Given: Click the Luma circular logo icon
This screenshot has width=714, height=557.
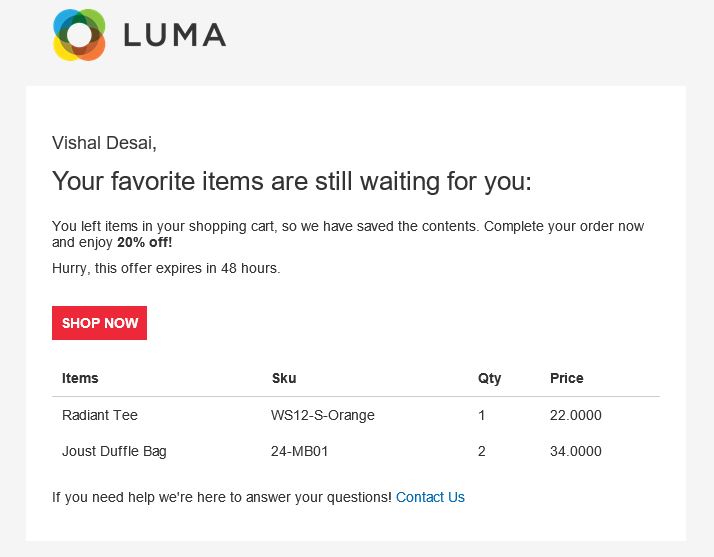Looking at the screenshot, I should pos(79,35).
